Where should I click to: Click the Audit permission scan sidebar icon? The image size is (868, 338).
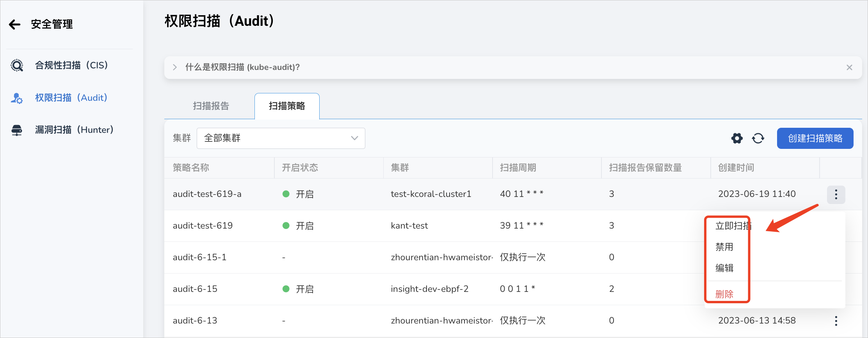(x=17, y=98)
